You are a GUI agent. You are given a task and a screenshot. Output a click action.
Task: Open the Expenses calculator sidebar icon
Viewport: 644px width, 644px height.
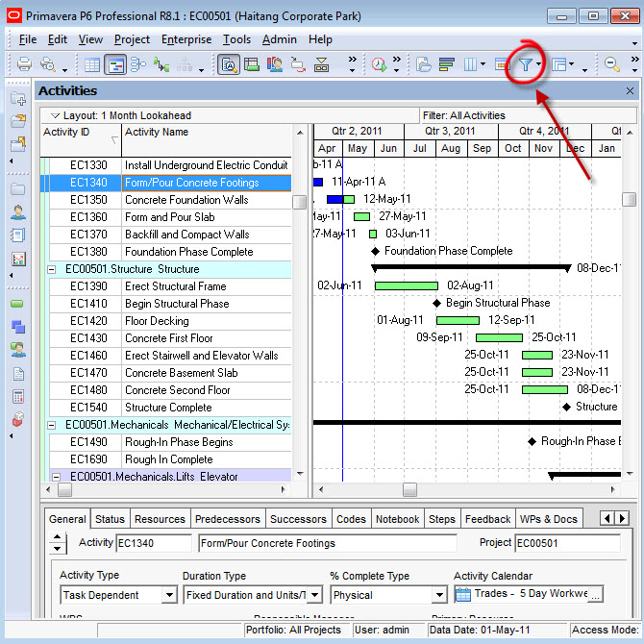18,396
